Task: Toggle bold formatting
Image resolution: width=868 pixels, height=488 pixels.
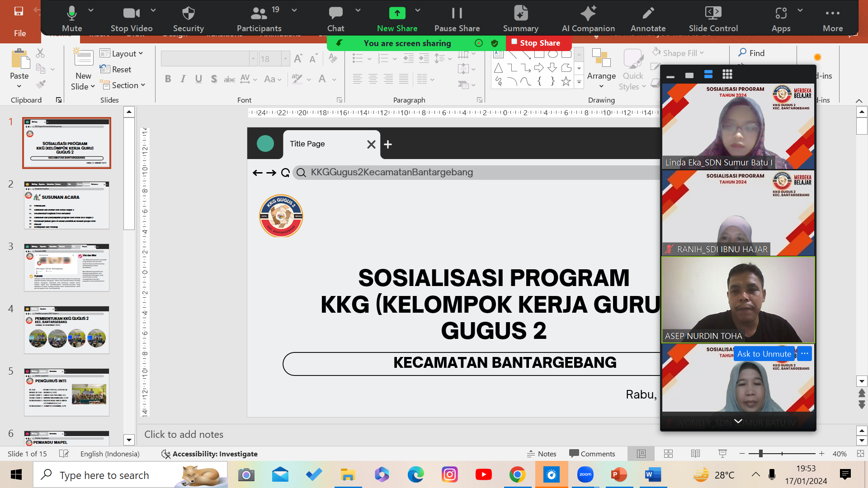Action: coord(168,79)
